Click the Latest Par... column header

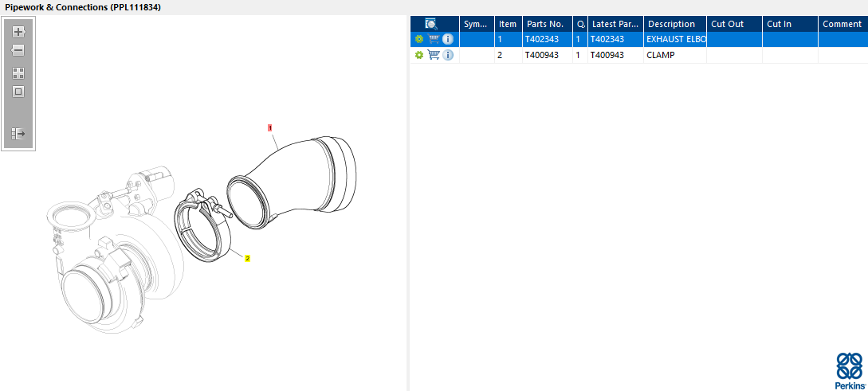pos(615,24)
